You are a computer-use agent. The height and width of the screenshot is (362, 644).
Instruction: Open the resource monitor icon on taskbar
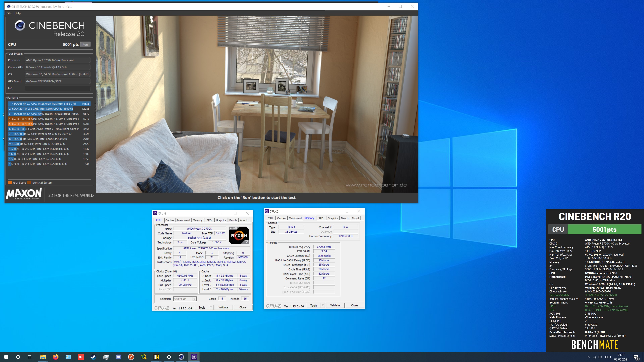pyautogui.click(x=106, y=357)
